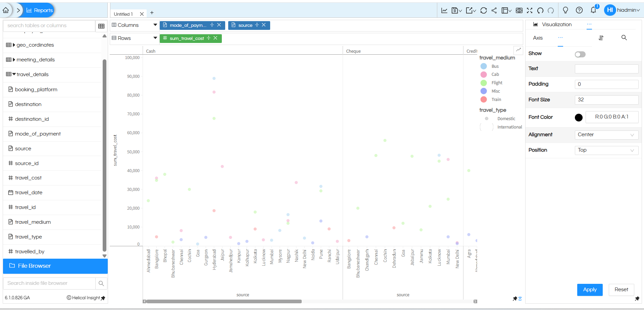This screenshot has width=644, height=310.
Task: Click the lightbulb suggestions icon
Action: click(565, 10)
